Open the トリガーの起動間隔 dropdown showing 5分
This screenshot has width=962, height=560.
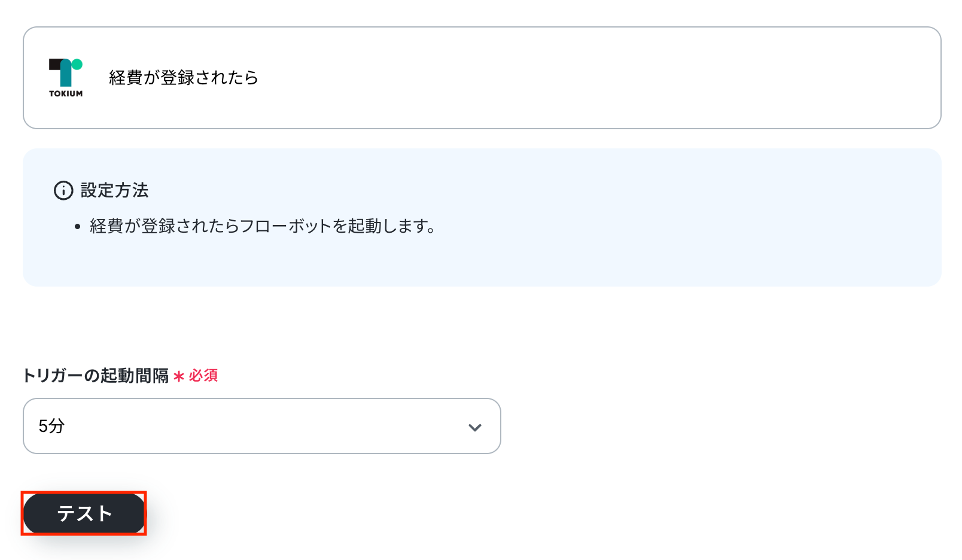[x=262, y=426]
